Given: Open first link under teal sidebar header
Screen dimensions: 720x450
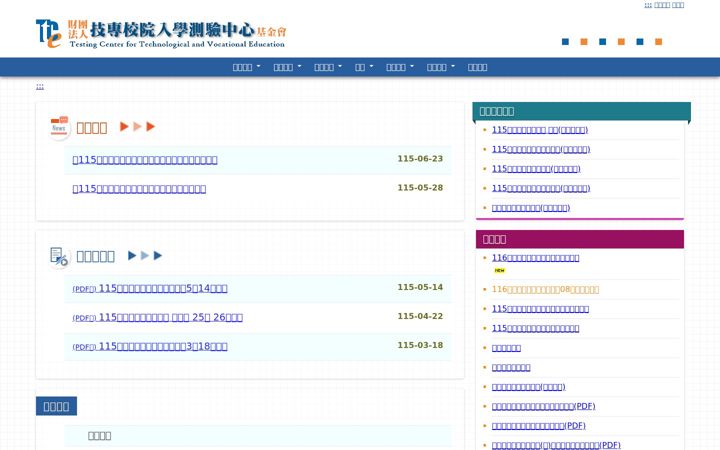Looking at the screenshot, I should pos(540,130).
